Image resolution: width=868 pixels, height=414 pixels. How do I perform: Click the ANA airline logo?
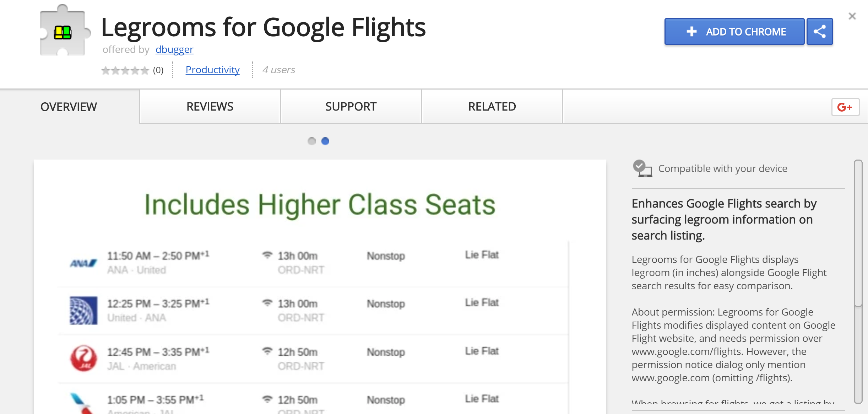pyautogui.click(x=83, y=263)
